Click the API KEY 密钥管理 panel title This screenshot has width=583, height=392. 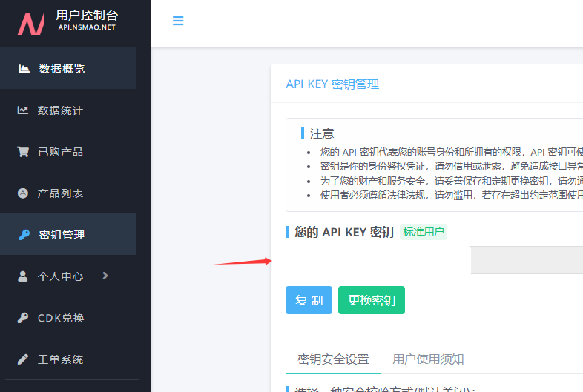coord(332,84)
